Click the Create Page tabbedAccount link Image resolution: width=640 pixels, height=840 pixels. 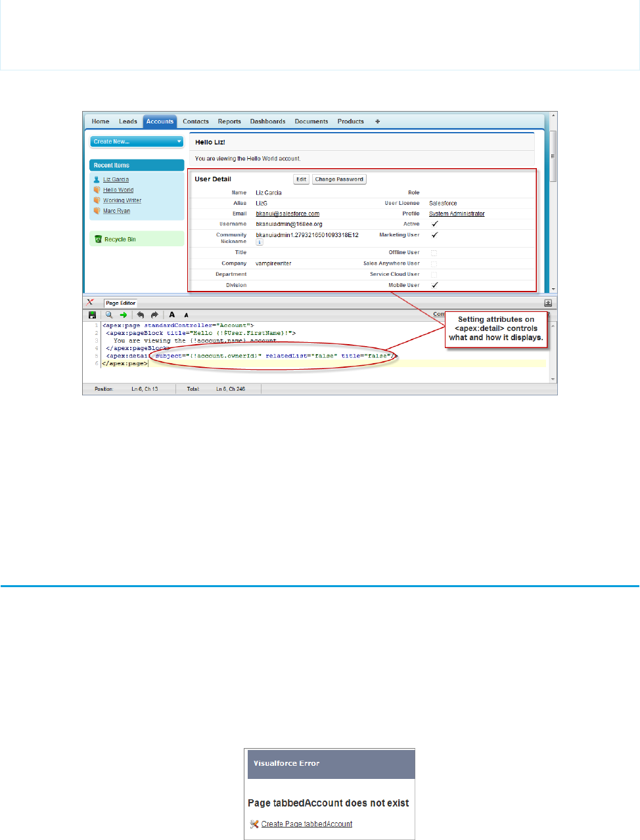(307, 824)
